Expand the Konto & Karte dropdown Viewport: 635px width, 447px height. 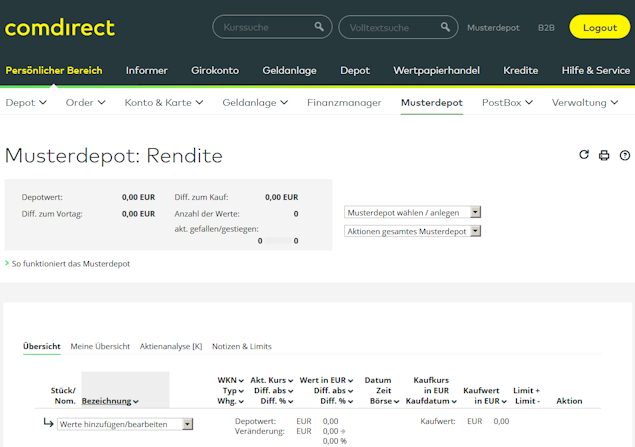tap(164, 103)
